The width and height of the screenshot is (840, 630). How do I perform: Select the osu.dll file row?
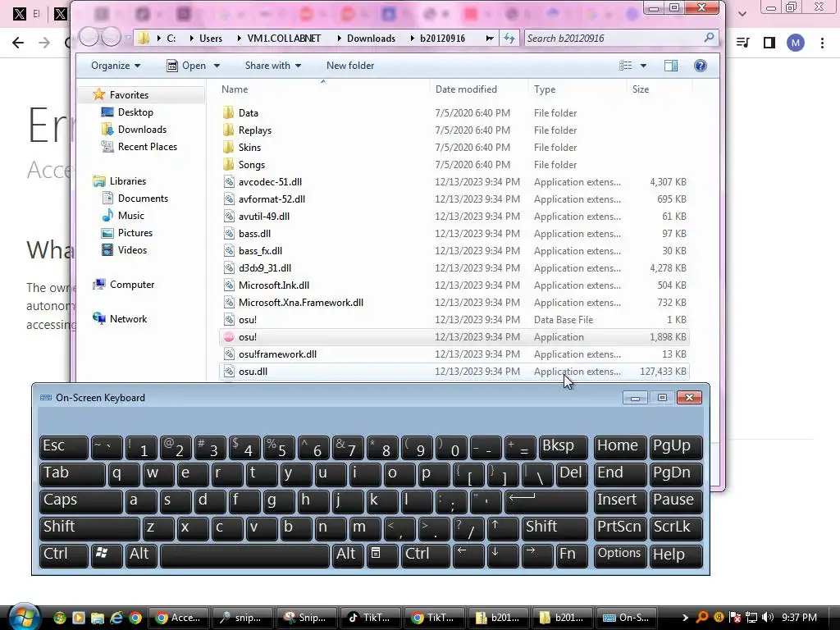tap(454, 372)
